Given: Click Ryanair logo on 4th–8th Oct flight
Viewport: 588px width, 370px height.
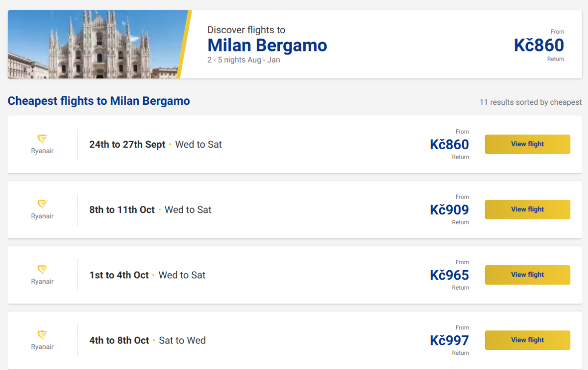Looking at the screenshot, I should [42, 335].
